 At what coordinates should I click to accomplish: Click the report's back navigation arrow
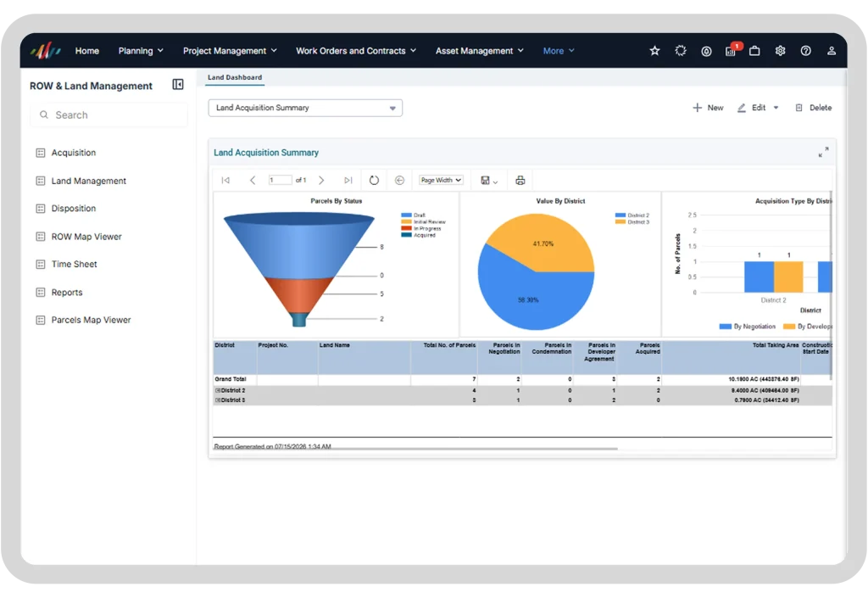click(399, 180)
